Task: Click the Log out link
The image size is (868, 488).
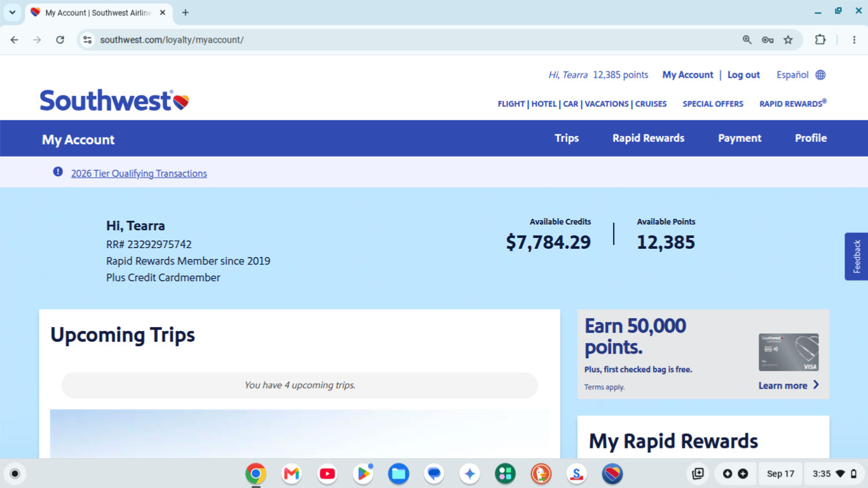Action: (x=743, y=75)
